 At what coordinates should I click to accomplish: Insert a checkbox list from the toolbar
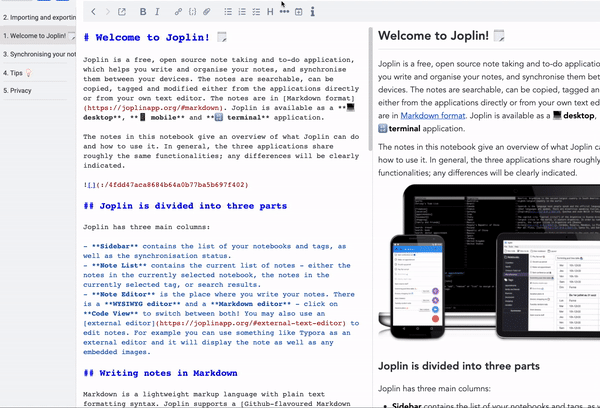click(x=256, y=12)
